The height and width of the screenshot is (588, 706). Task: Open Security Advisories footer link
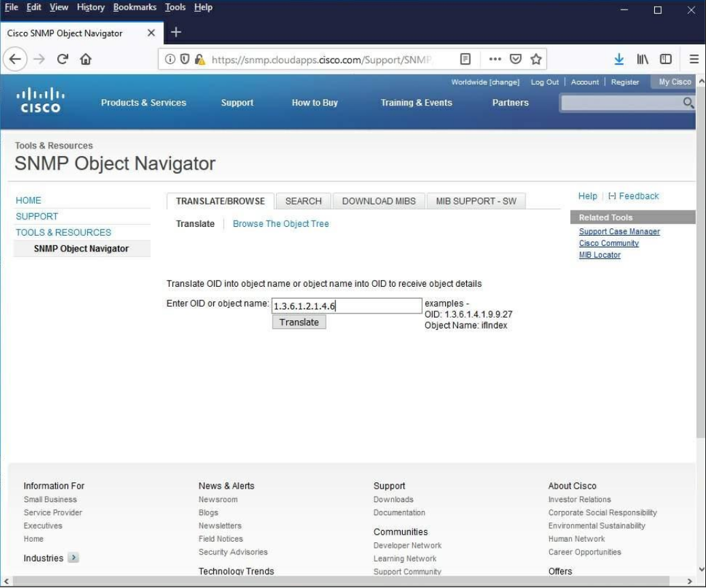(x=233, y=552)
